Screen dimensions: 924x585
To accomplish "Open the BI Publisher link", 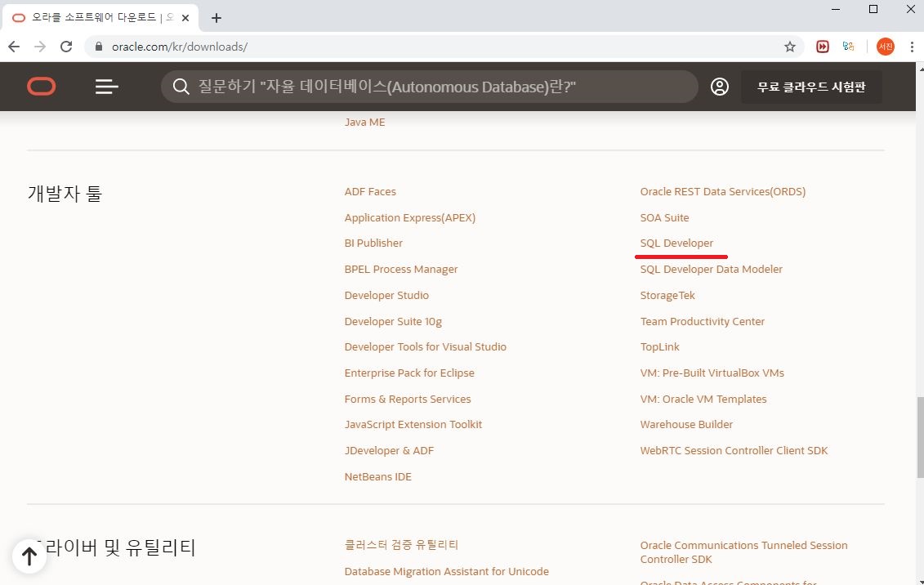I will coord(373,243).
